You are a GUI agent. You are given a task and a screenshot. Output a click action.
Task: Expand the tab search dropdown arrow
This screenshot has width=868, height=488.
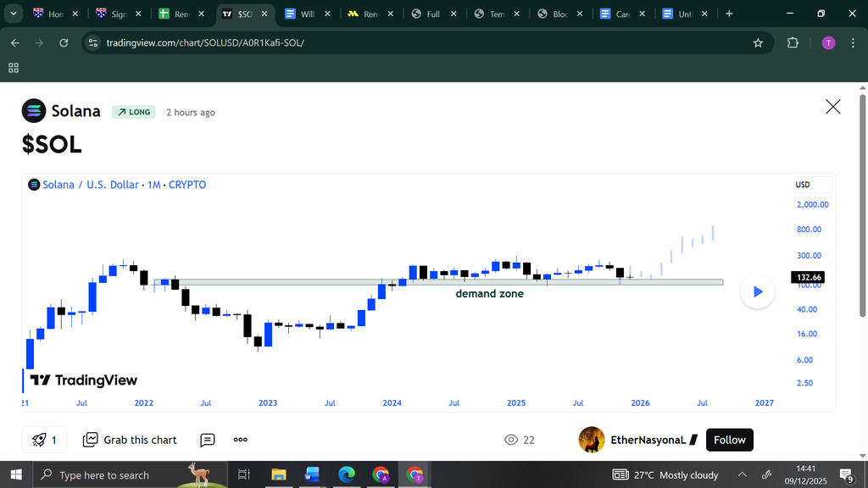tap(13, 14)
